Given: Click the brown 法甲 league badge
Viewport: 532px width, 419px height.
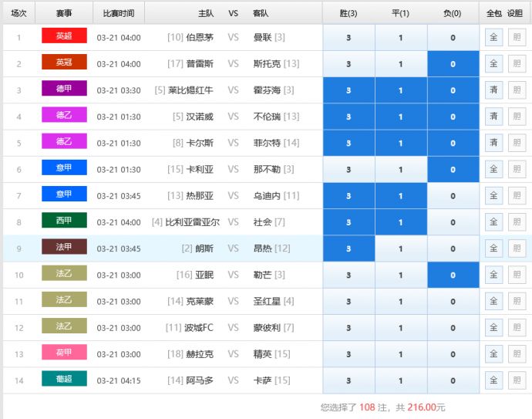Looking at the screenshot, I should point(64,248).
